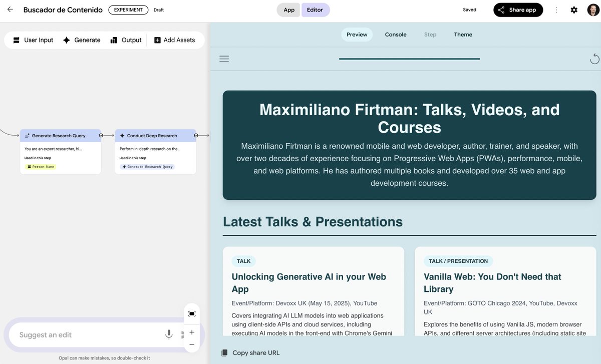Select the Generate tool in the toolbar
The image size is (601, 364).
click(82, 40)
